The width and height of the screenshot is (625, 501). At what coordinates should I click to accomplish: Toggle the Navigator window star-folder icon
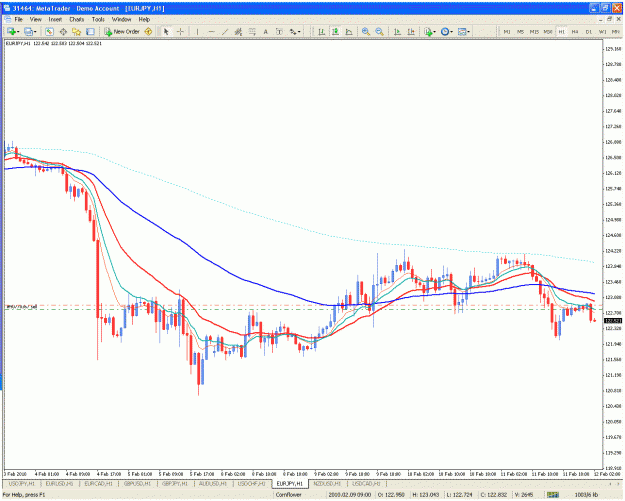click(x=77, y=31)
